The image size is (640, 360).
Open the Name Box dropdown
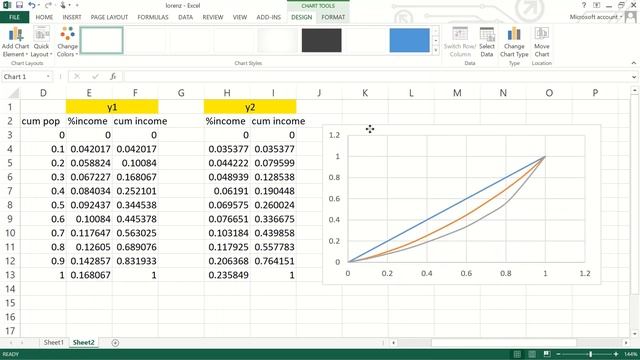click(x=48, y=76)
